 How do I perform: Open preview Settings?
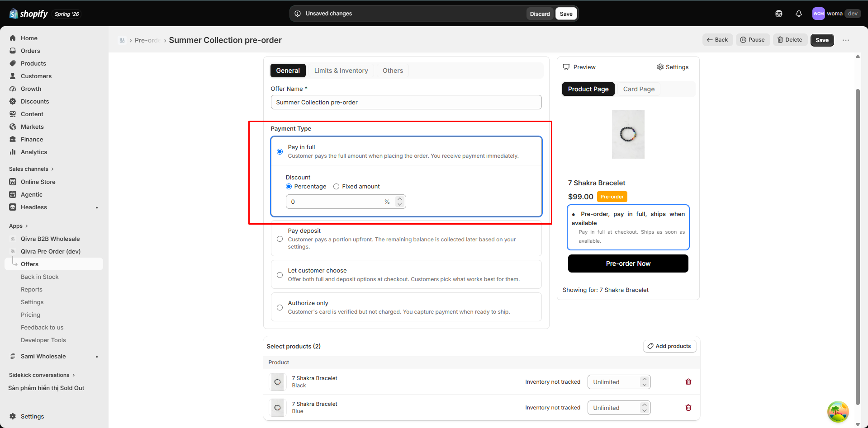673,67
